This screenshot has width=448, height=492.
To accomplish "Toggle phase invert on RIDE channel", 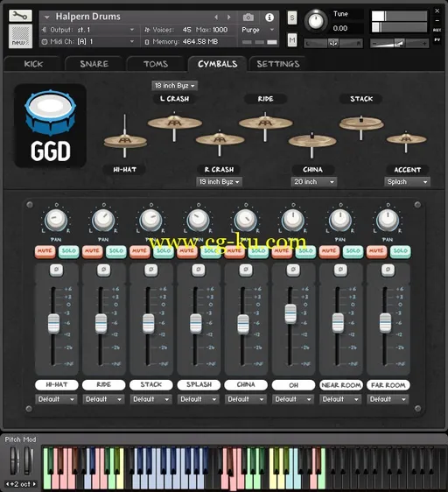I will coord(103,270).
